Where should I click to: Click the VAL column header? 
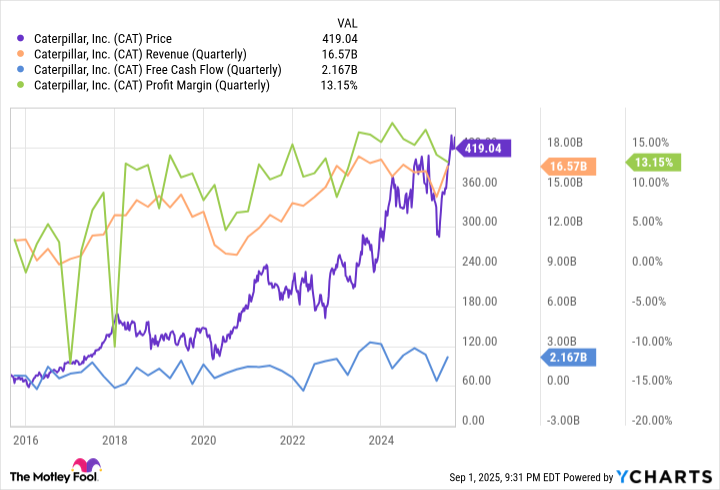click(x=347, y=23)
